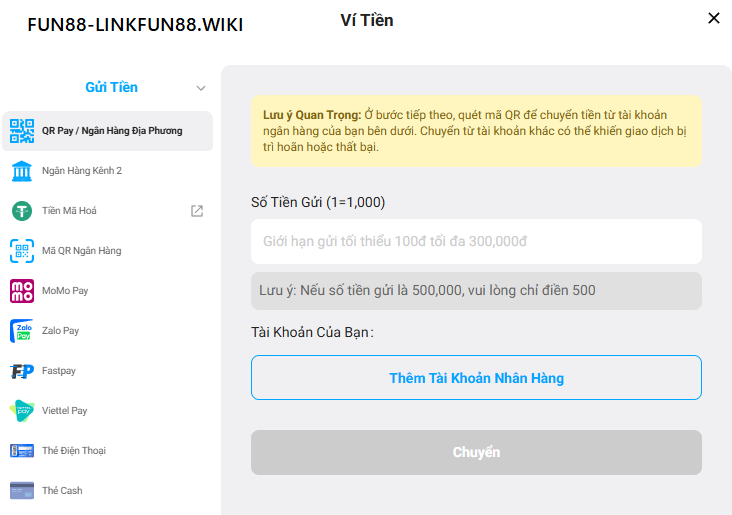The image size is (732, 515).
Task: Click the Thẻ Điện Thoại card icon
Action: coord(22,451)
